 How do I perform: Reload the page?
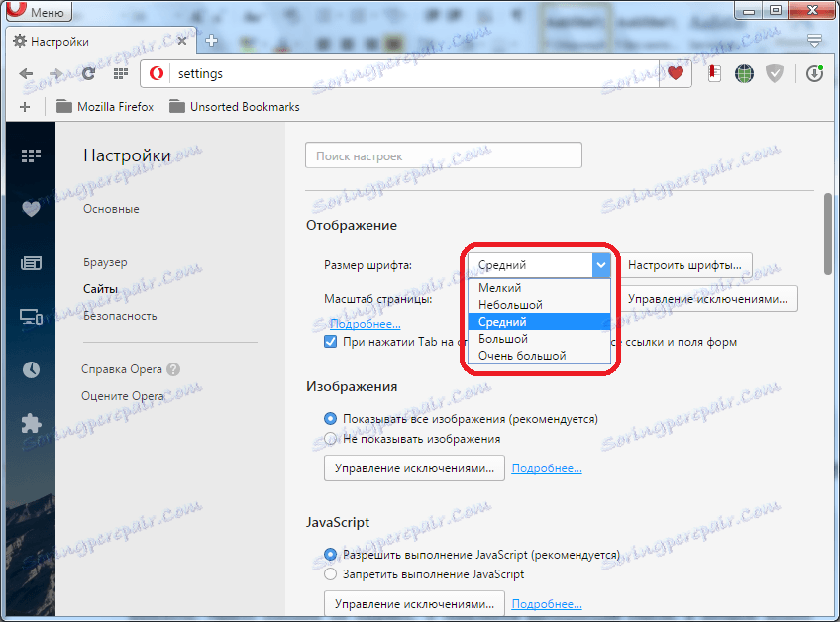tap(88, 73)
